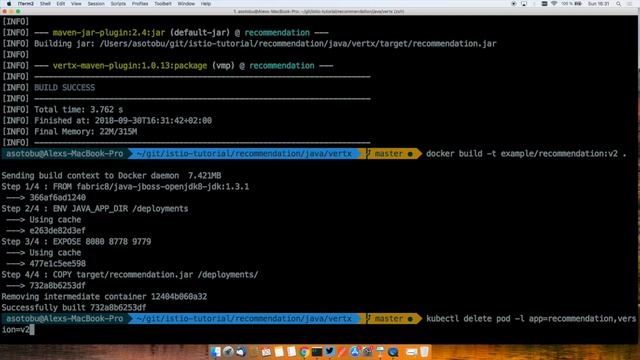The width and height of the screenshot is (640, 360).
Task: Open Notification Center list icon
Action: click(x=630, y=4)
